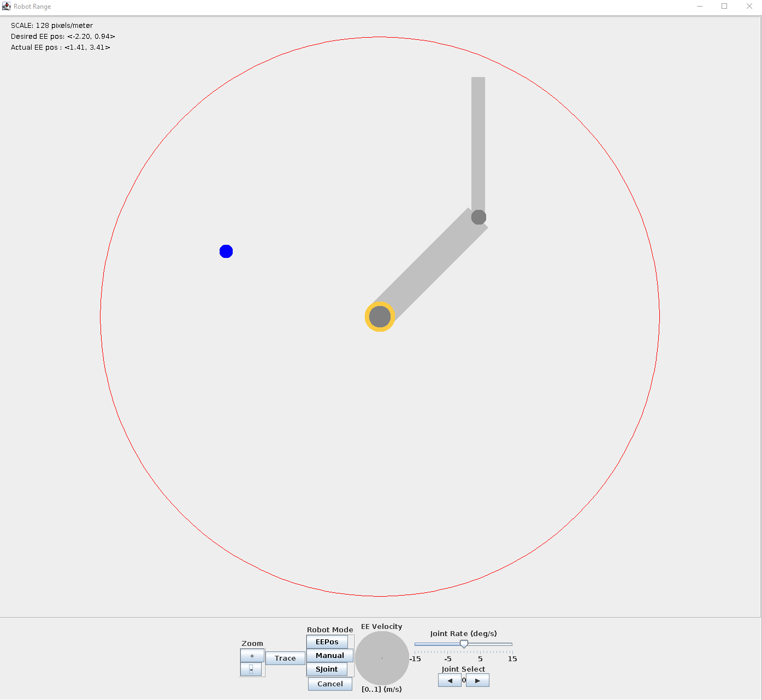Click the Joint Rate slider handle

point(464,644)
